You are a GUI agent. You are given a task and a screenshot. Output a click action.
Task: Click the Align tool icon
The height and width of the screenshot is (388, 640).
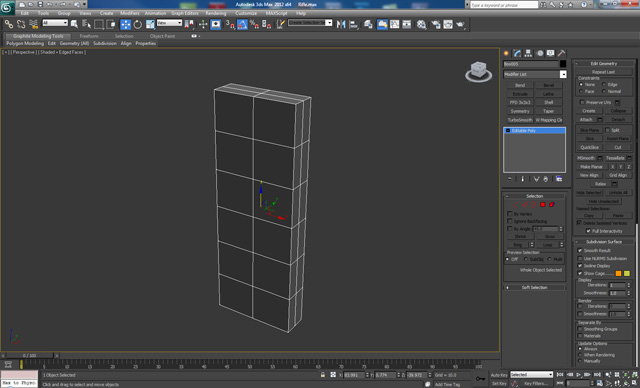pyautogui.click(x=353, y=24)
